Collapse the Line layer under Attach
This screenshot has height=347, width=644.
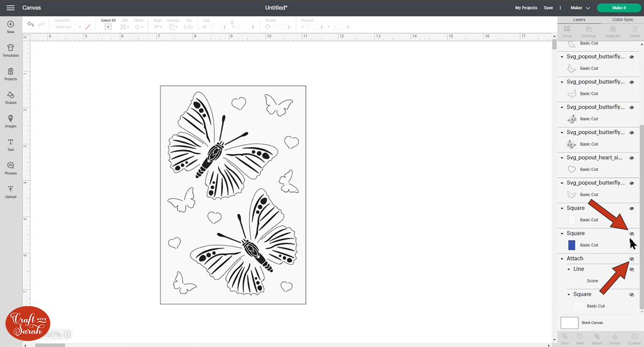(569, 269)
